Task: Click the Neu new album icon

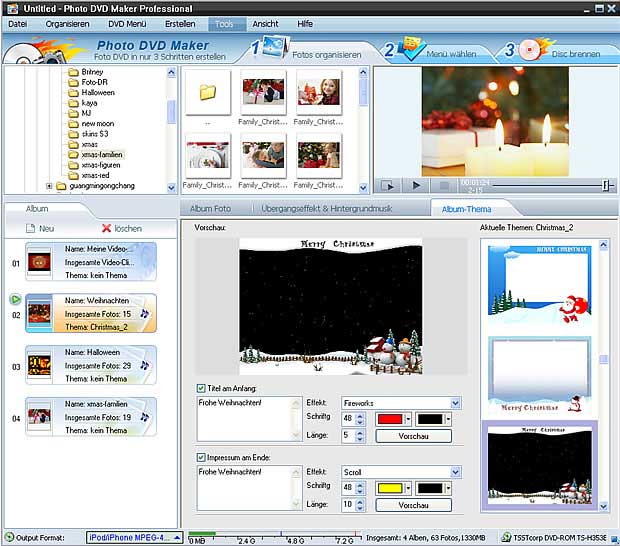Action: [30, 229]
